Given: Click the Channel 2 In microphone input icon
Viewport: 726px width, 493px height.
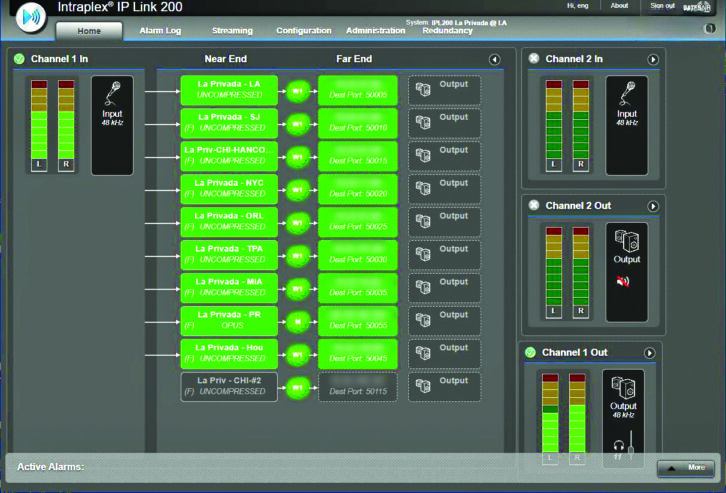Looking at the screenshot, I should [626, 95].
